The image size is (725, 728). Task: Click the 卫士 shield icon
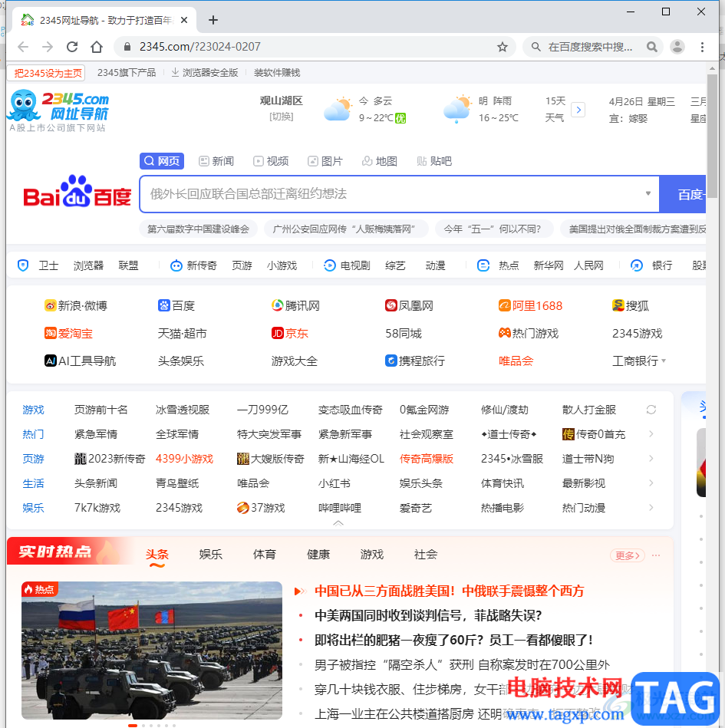click(x=23, y=265)
